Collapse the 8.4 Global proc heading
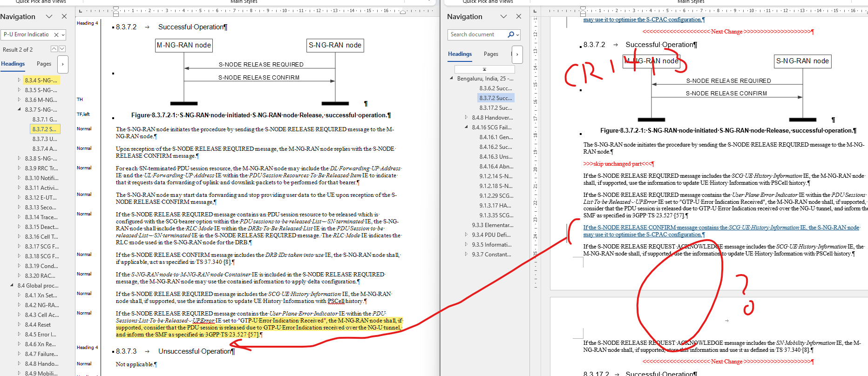 pyautogui.click(x=12, y=285)
